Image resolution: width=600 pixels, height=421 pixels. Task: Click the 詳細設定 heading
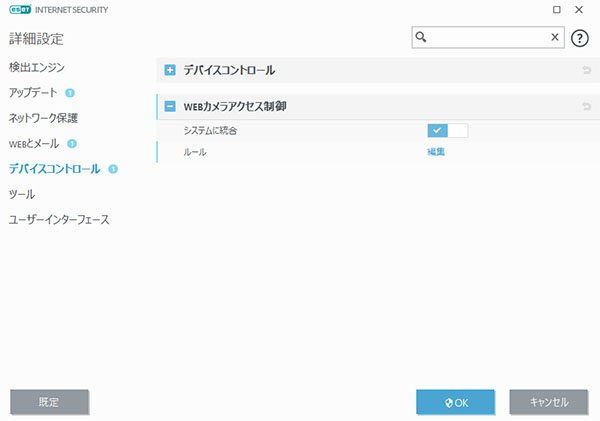coord(36,39)
